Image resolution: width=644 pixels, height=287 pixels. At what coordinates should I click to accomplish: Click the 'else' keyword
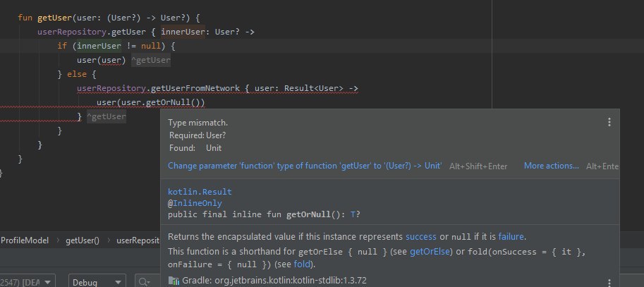77,74
